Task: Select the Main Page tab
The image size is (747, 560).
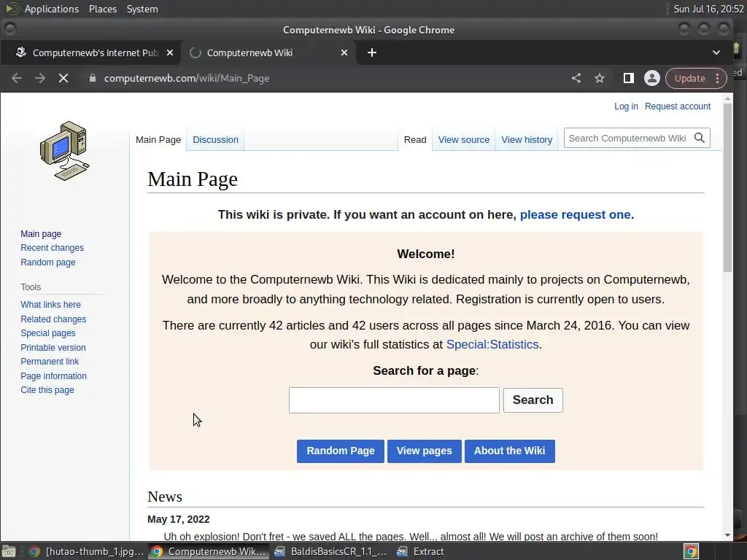Action: (x=158, y=139)
